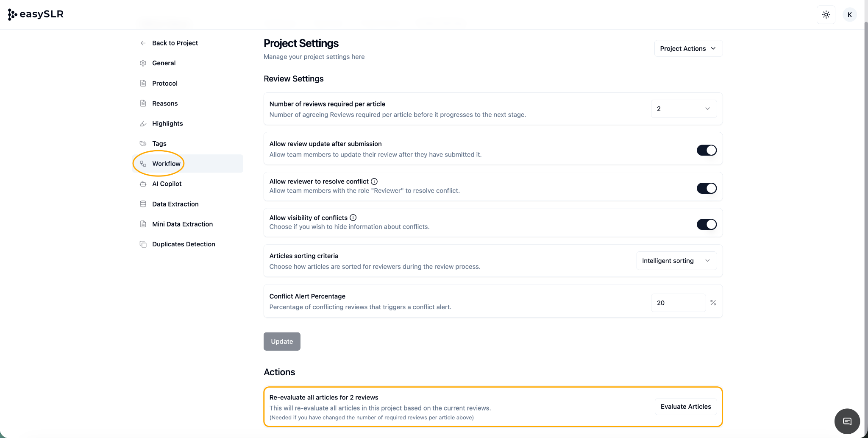Viewport: 868px width, 438px height.
Task: Click info icon beside visibility of conflicts
Action: click(x=353, y=218)
